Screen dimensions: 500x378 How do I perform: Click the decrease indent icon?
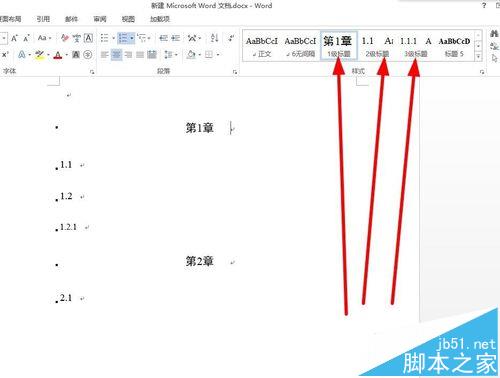pyautogui.click(x=163, y=38)
